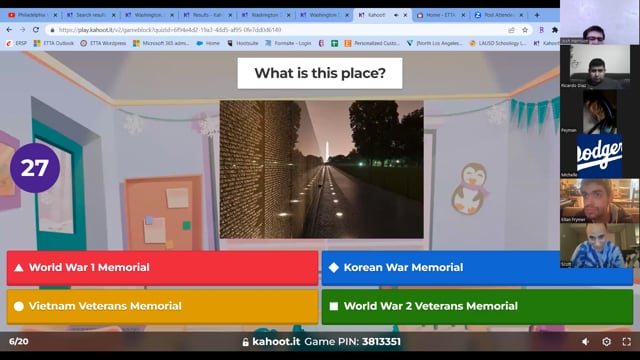Open the North Los Angeles bookmark
640x360 pixels.
click(x=435, y=43)
